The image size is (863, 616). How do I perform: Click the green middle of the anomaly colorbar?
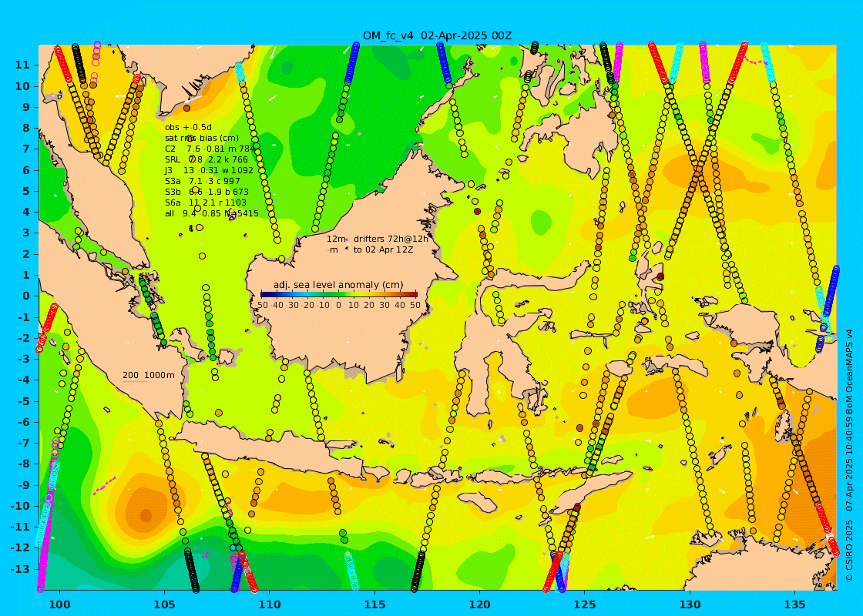[338, 294]
